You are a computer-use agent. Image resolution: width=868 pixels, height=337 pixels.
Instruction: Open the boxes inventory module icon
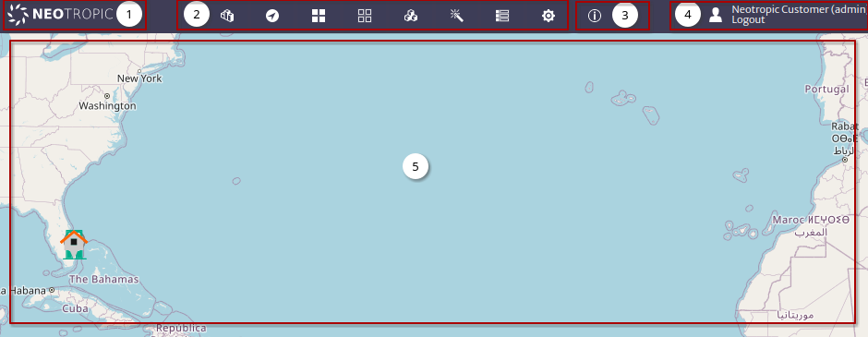pos(227,16)
